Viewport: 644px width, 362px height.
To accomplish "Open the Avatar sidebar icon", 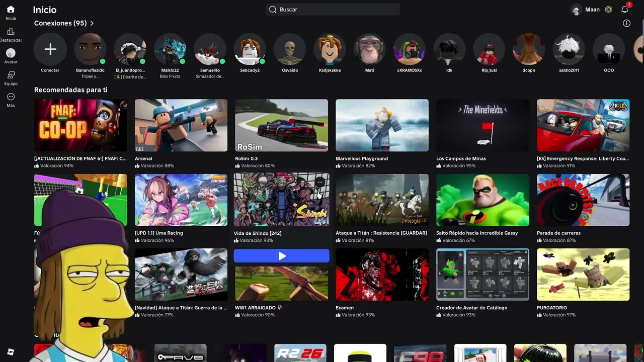I will pos(11,53).
